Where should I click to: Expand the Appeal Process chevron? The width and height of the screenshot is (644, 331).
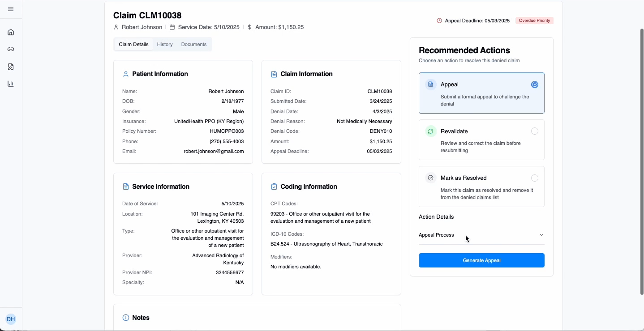pos(541,235)
